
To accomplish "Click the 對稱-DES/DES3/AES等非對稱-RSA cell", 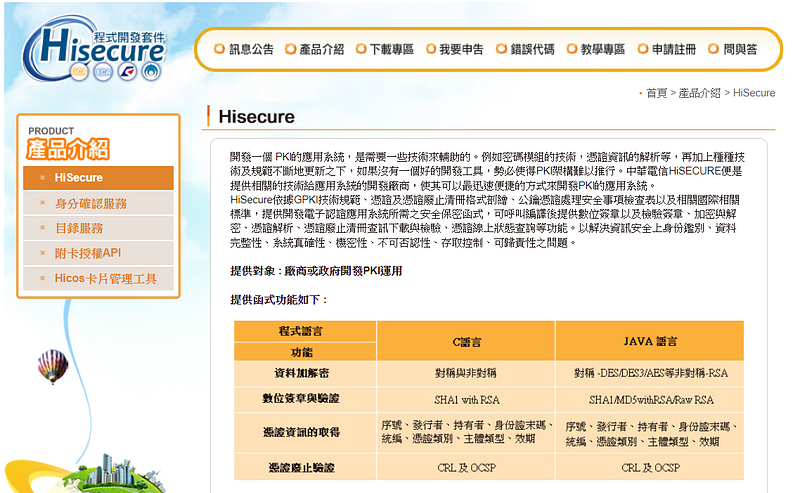I will (650, 374).
